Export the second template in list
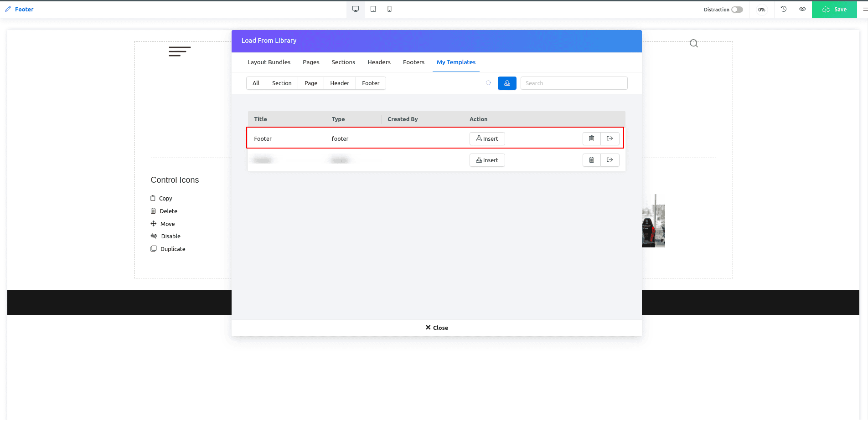This screenshot has height=421, width=868. pos(610,160)
